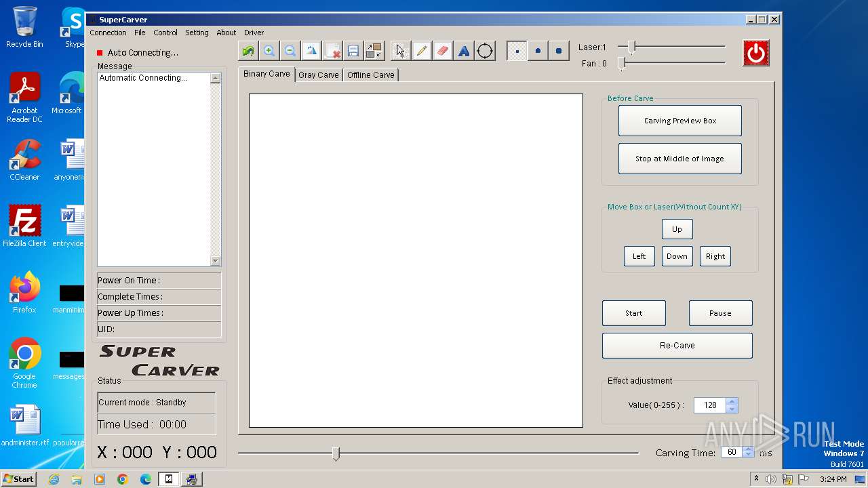Click the crosshair positioning tool icon
The image size is (868, 488).
coord(485,51)
